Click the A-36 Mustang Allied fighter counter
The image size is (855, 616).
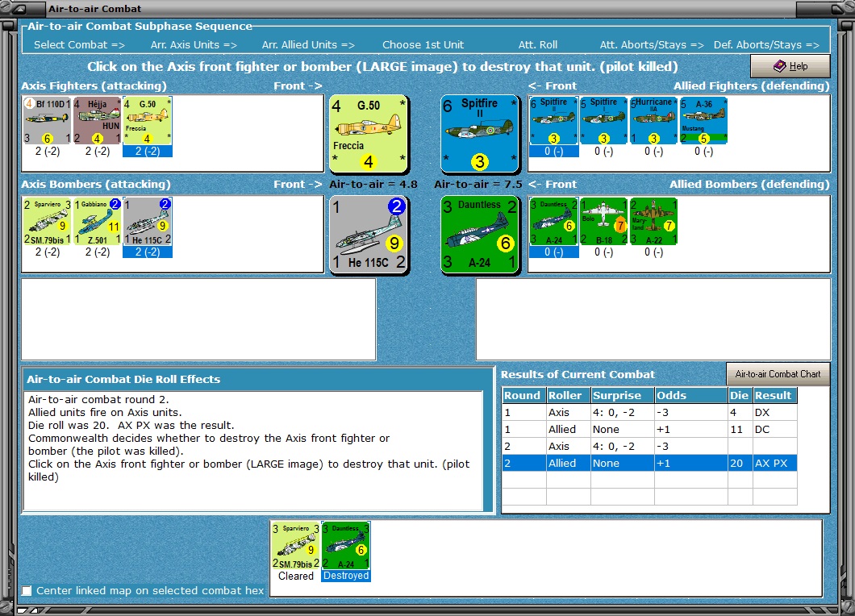(x=703, y=120)
